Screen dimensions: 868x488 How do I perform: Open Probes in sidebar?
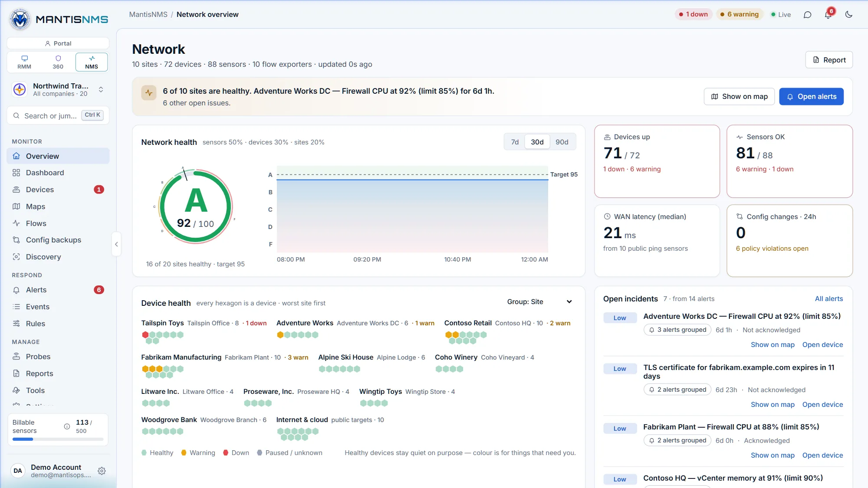[58, 357]
